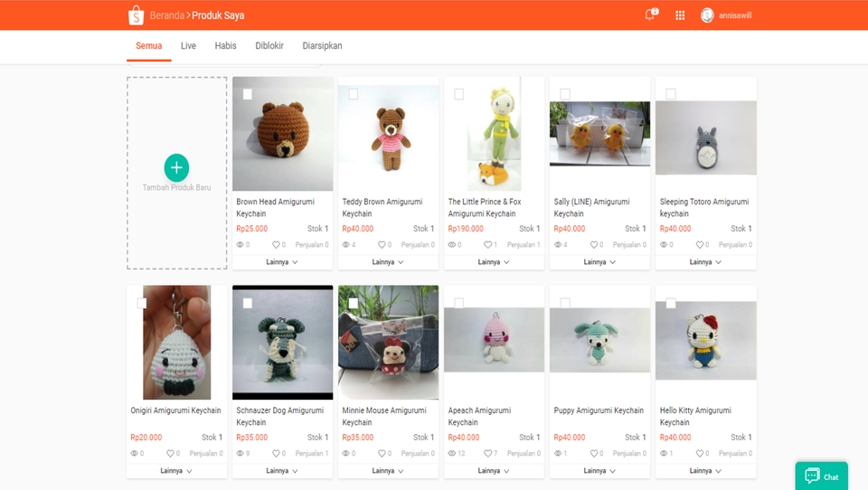Switch to the Live tab

click(188, 46)
